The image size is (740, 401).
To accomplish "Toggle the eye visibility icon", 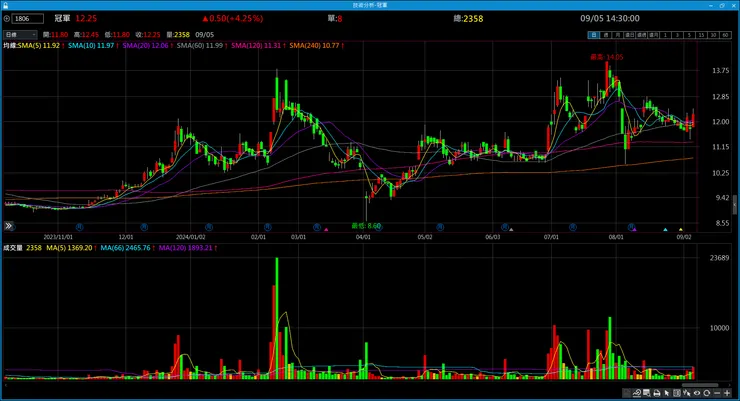I will 697,393.
